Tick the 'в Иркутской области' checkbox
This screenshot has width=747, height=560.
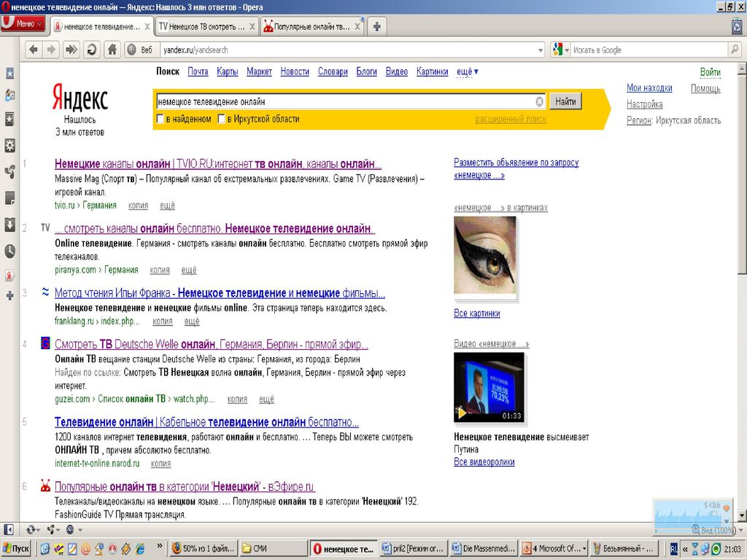(x=222, y=119)
